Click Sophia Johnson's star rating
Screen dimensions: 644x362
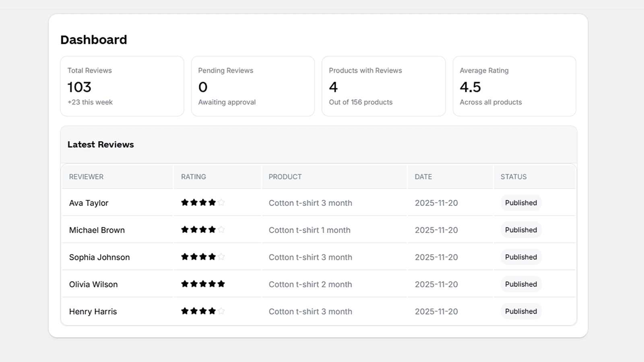[x=203, y=257]
